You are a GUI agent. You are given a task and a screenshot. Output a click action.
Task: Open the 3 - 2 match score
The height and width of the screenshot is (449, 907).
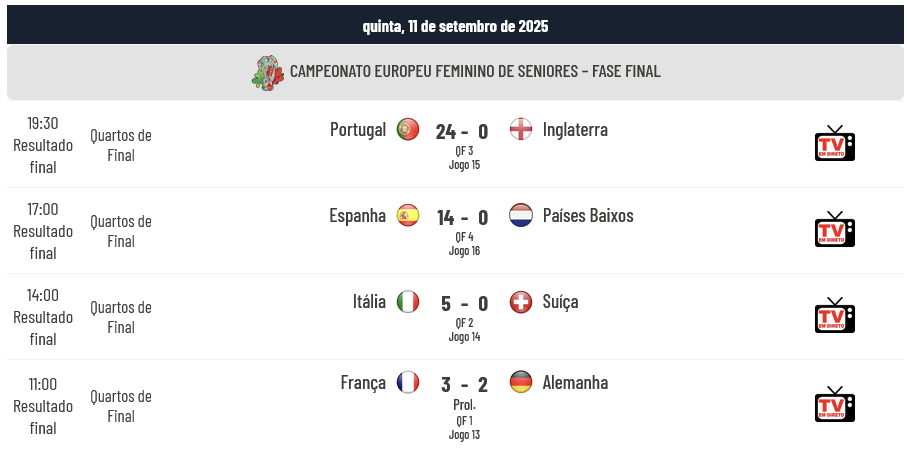pos(464,385)
